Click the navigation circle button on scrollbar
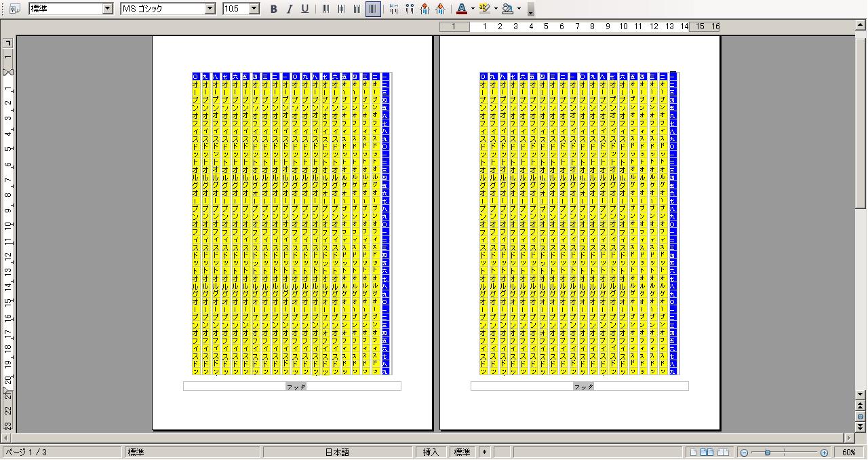The height and width of the screenshot is (460, 868). 861,417
